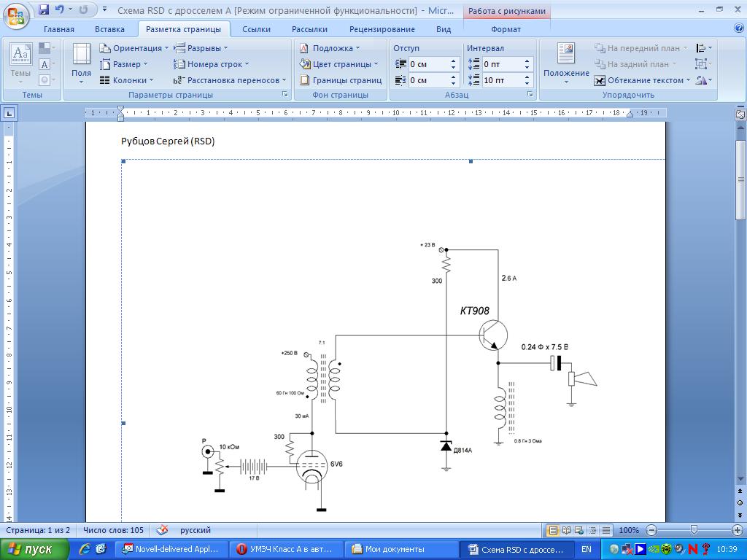Open Word help question mark
The height and width of the screenshot is (560, 747).
(739, 28)
